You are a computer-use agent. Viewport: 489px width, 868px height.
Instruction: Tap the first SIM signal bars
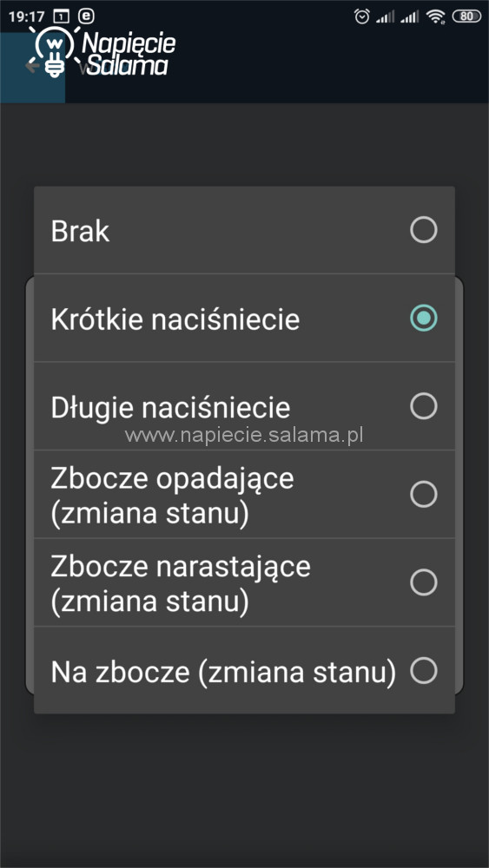pyautogui.click(x=385, y=17)
